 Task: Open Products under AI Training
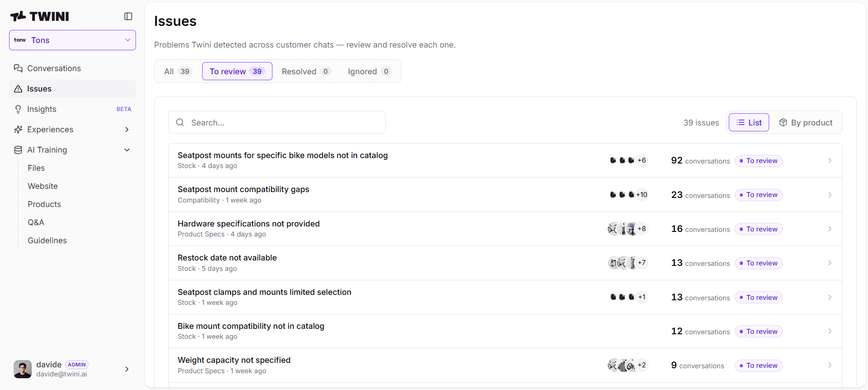coord(44,204)
